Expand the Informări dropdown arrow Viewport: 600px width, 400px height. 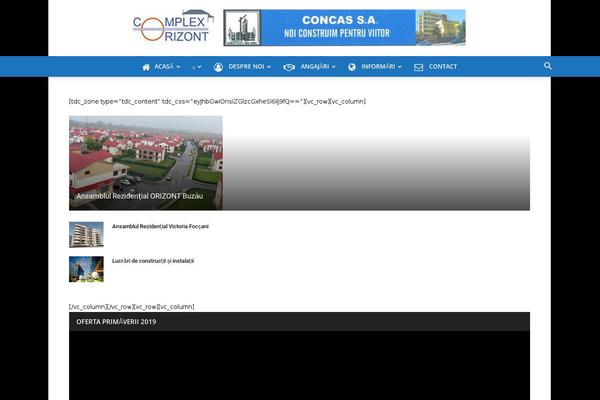[x=400, y=67]
